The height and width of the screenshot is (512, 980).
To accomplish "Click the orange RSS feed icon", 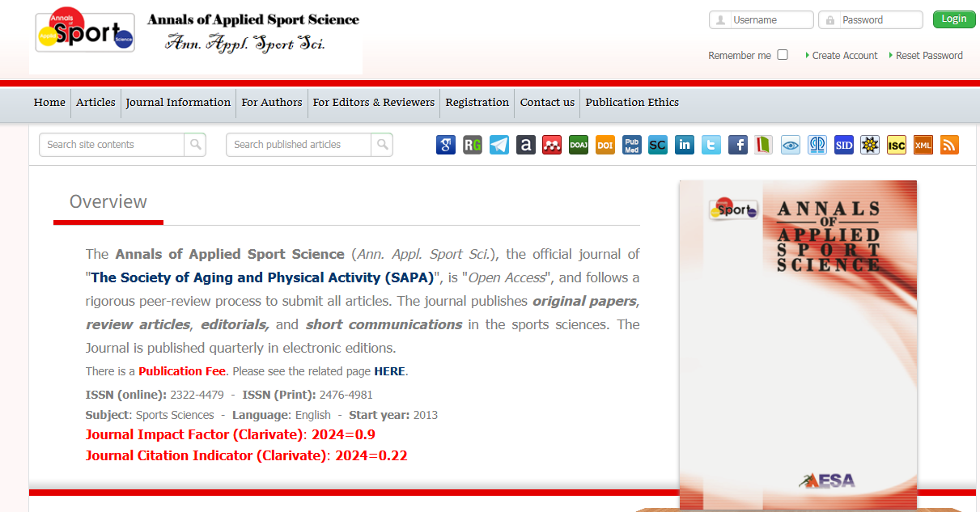I will pyautogui.click(x=949, y=145).
